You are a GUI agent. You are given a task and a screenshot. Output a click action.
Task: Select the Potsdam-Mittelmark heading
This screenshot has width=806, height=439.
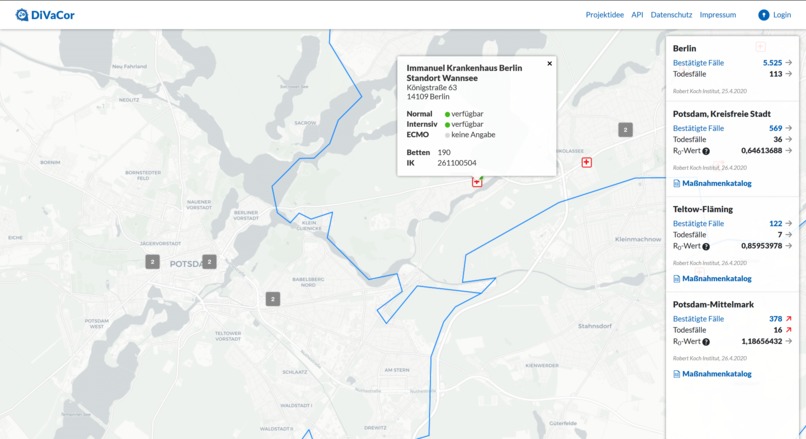(713, 304)
